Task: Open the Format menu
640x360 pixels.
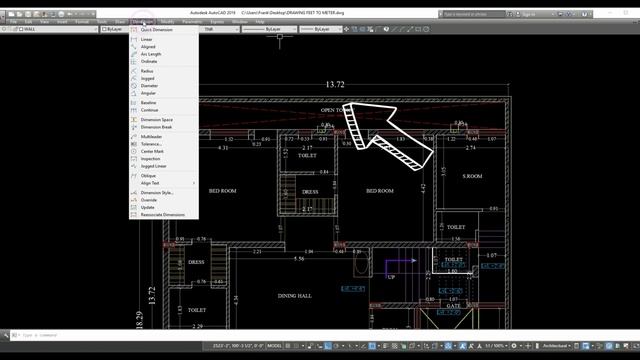Action: [x=82, y=22]
